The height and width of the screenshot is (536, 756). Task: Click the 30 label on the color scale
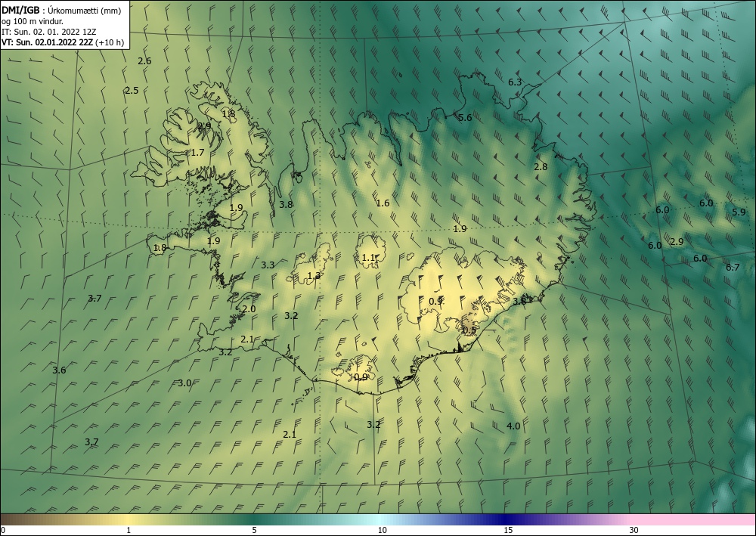(x=634, y=531)
